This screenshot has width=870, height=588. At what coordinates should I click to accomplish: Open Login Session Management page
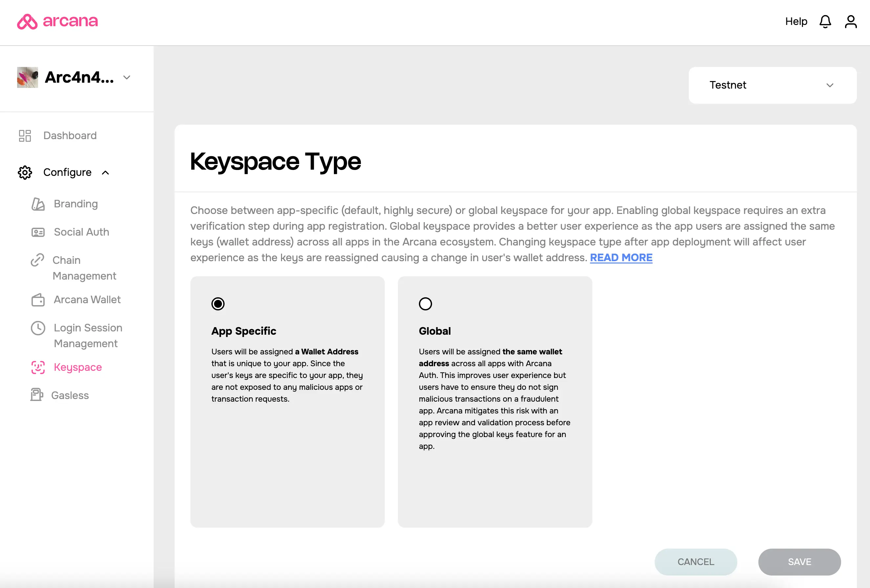88,336
